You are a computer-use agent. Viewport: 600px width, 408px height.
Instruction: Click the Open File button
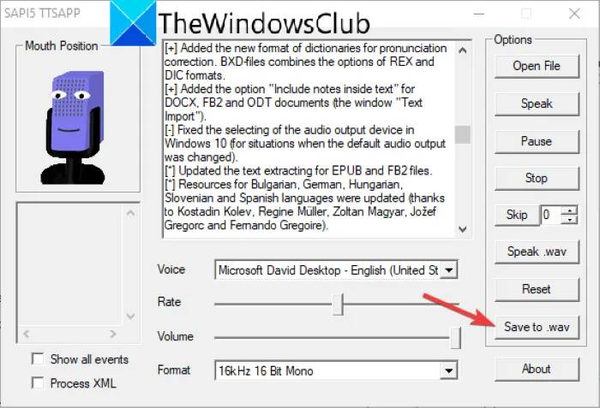[536, 66]
